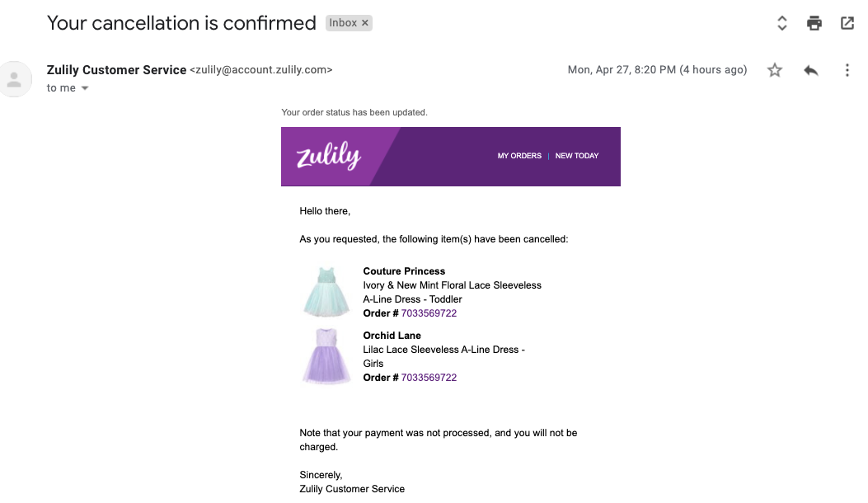Click the Zulily logo in the banner
The height and width of the screenshot is (503, 868).
click(329, 155)
